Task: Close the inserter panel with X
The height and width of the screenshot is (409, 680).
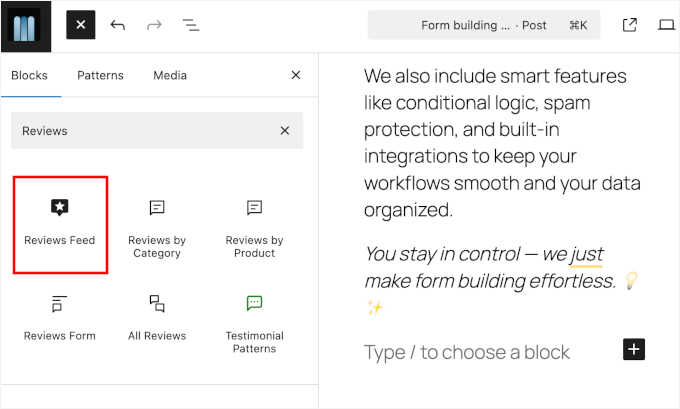Action: tap(295, 75)
